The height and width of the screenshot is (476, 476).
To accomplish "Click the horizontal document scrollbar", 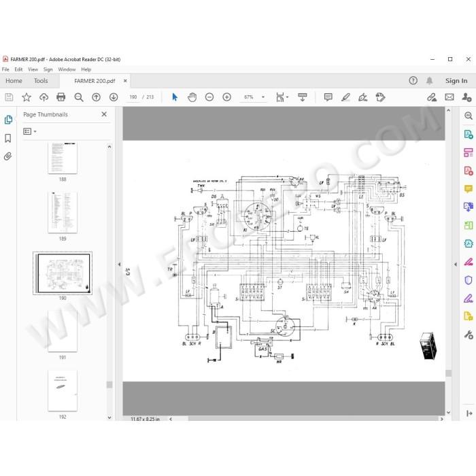I will click(x=313, y=419).
